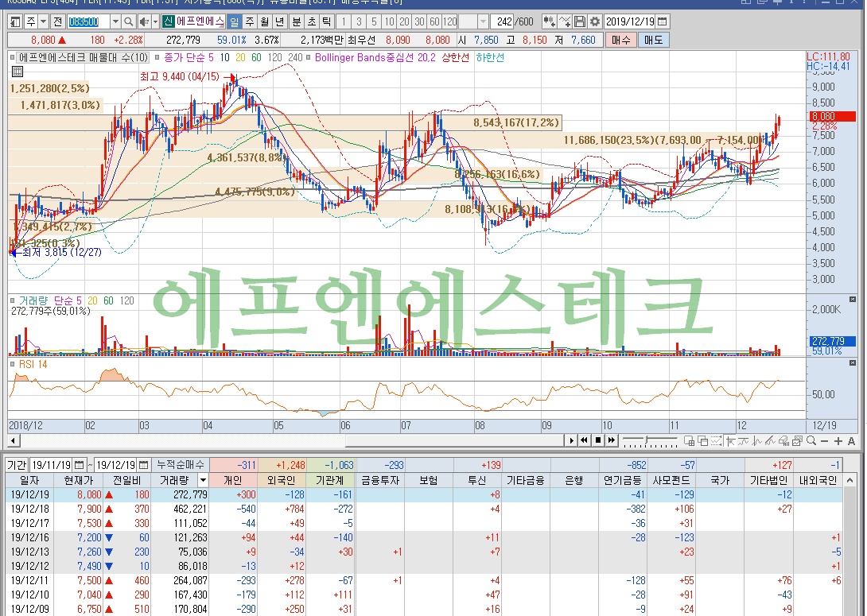
Task: Select the second (초) chart period
Action: tap(311, 21)
